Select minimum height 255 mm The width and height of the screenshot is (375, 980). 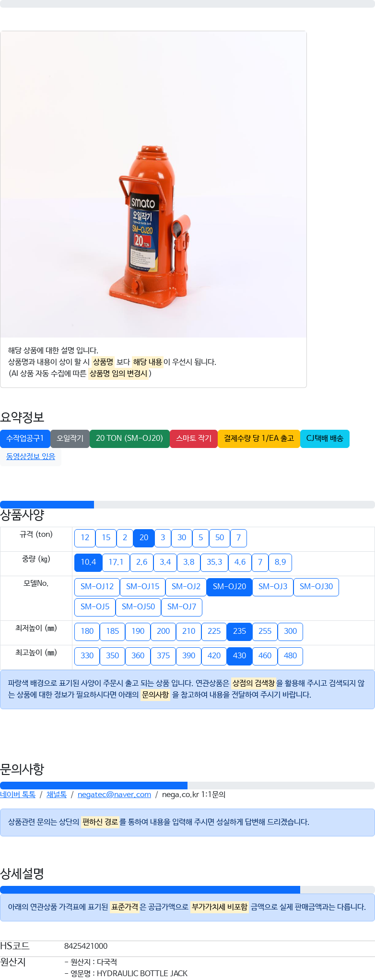point(265,631)
